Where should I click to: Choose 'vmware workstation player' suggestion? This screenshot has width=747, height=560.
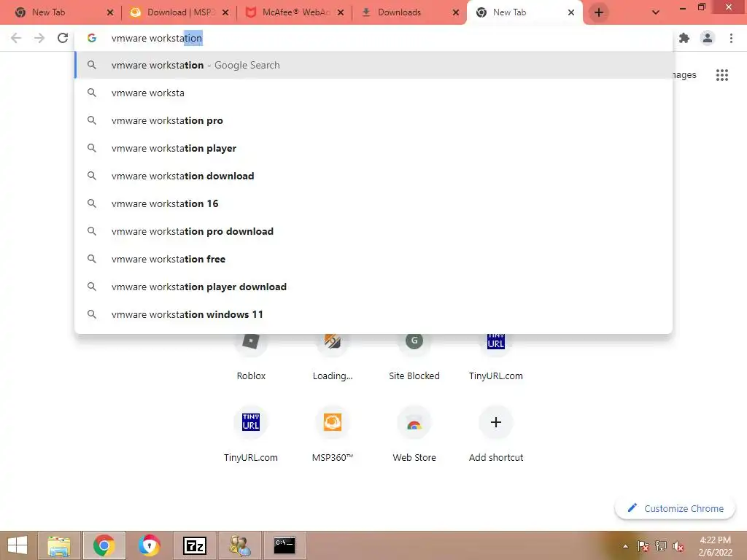[x=373, y=148]
